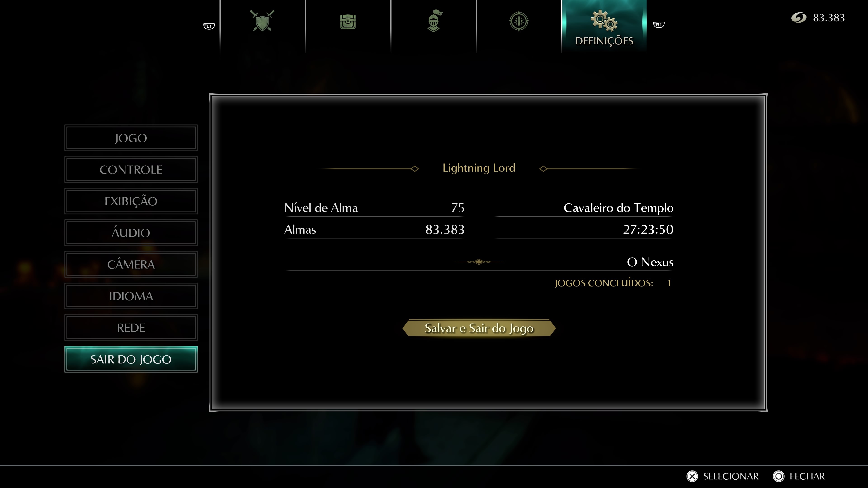Screen dimensions: 868x488
Task: Expand the EXIBIÇÃO display settings
Action: pyautogui.click(x=131, y=201)
